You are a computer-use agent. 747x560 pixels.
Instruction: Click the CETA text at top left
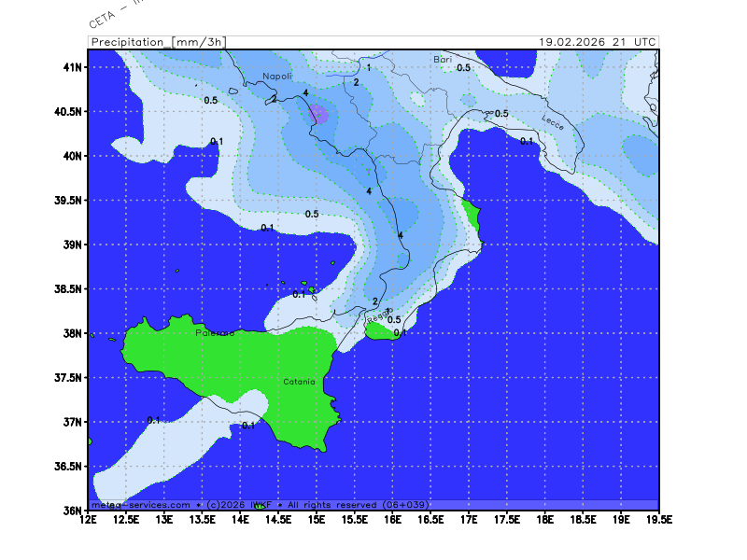(101, 19)
